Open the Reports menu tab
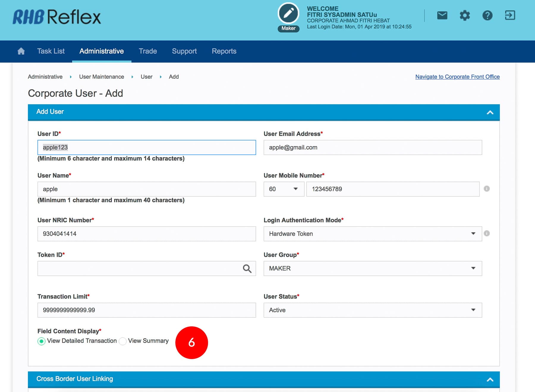The width and height of the screenshot is (535, 392). 224,51
